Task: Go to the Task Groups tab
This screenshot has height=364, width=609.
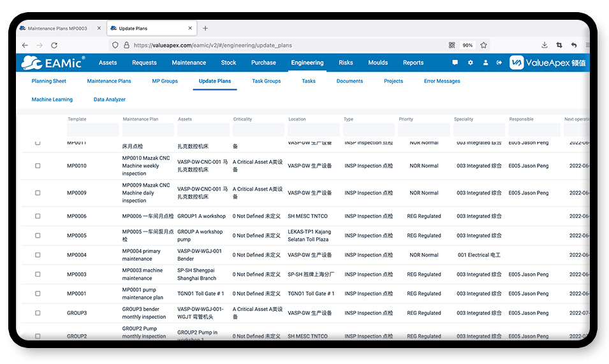Action: 266,81
